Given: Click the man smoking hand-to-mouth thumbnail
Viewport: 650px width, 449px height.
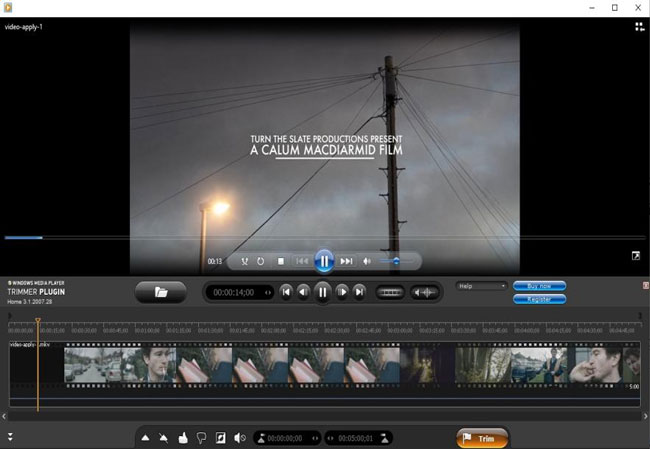Looking at the screenshot, I should 596,365.
